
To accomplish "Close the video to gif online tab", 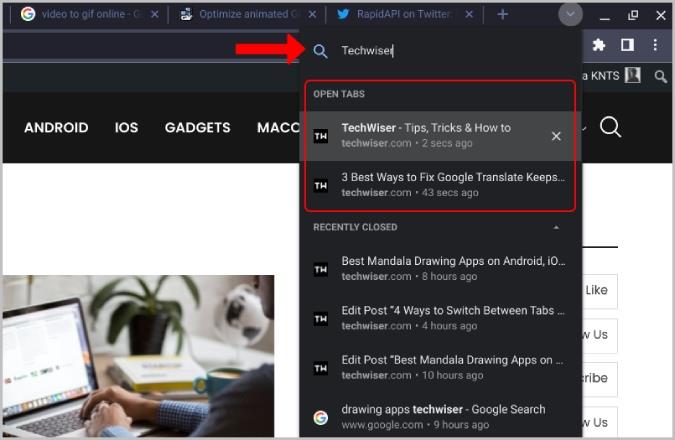I will point(155,14).
